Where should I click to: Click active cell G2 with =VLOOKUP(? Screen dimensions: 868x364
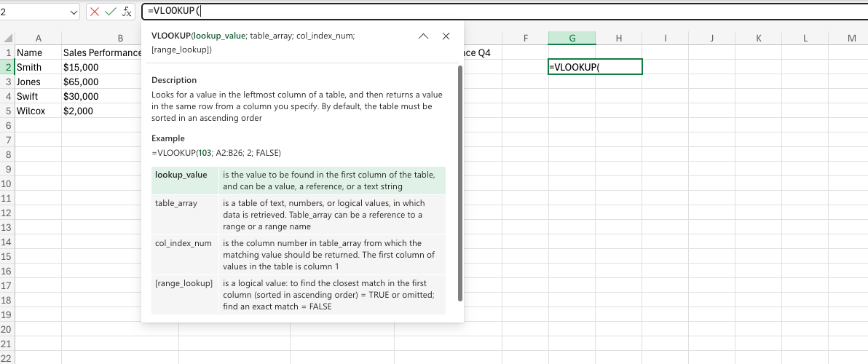(x=595, y=67)
